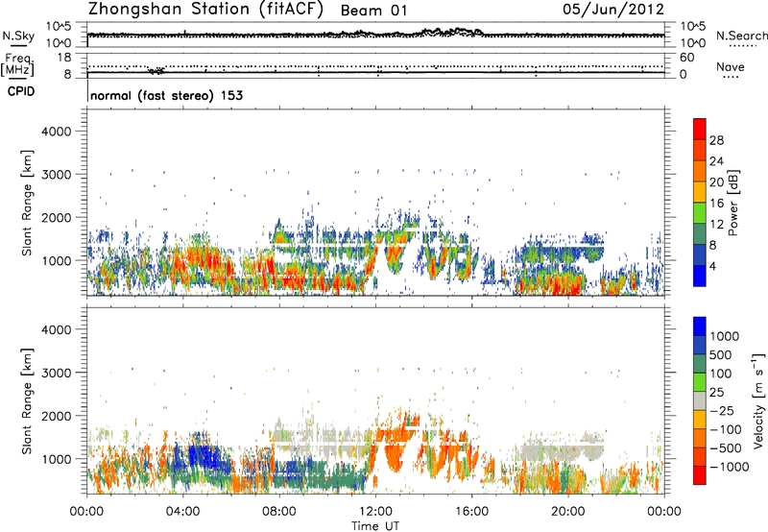Click the frequency dip near 03:00

(x=157, y=70)
